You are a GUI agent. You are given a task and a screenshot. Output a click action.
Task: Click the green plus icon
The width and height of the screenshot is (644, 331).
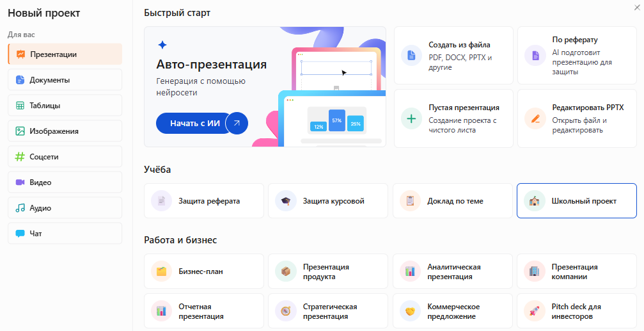pos(411,118)
